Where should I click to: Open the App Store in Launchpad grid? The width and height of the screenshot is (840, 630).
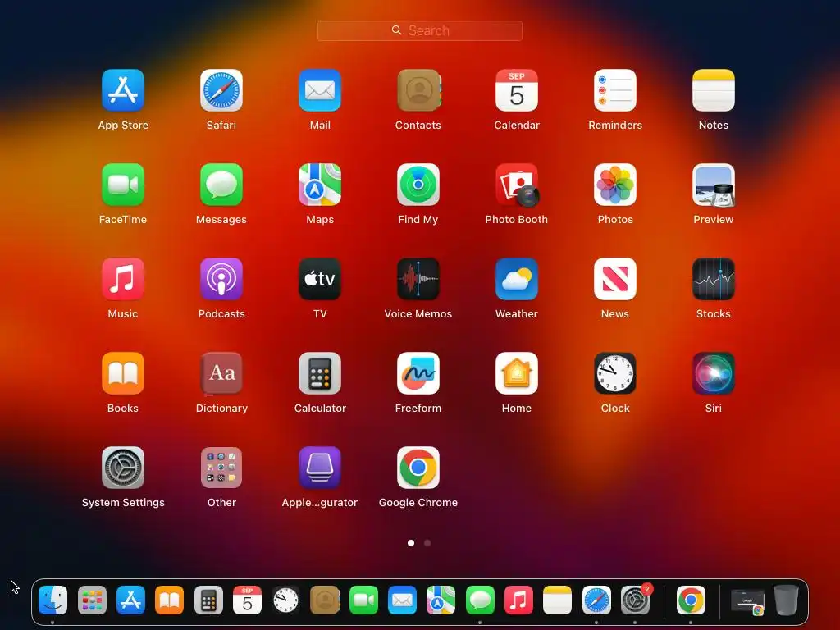123,90
